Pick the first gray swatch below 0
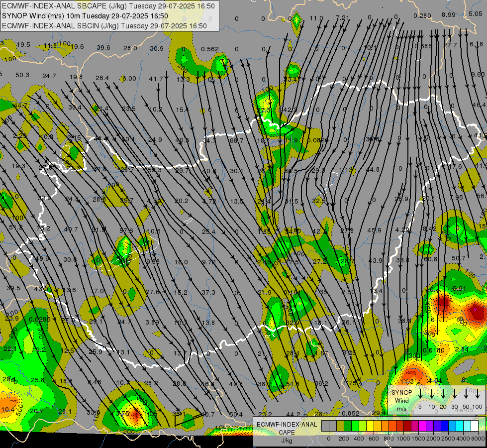The width and height of the screenshot is (487, 448). coord(325,426)
